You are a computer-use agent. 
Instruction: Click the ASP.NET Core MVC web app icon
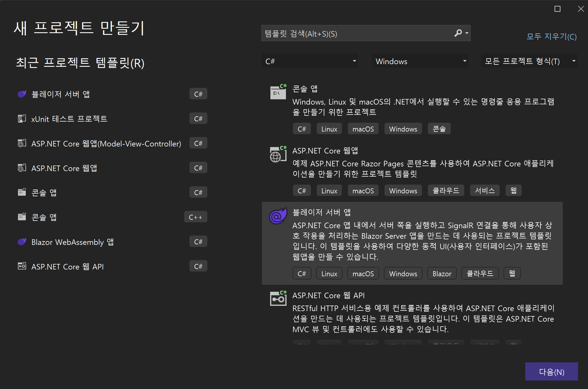coord(22,143)
